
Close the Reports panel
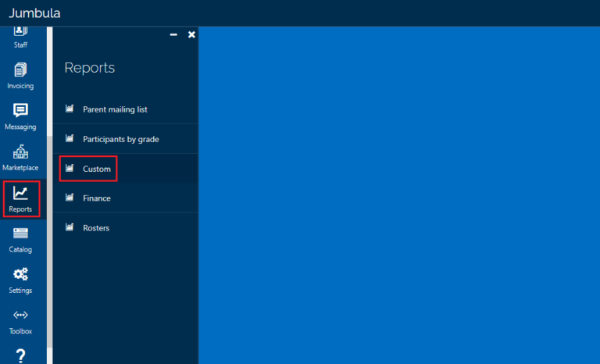coord(191,35)
